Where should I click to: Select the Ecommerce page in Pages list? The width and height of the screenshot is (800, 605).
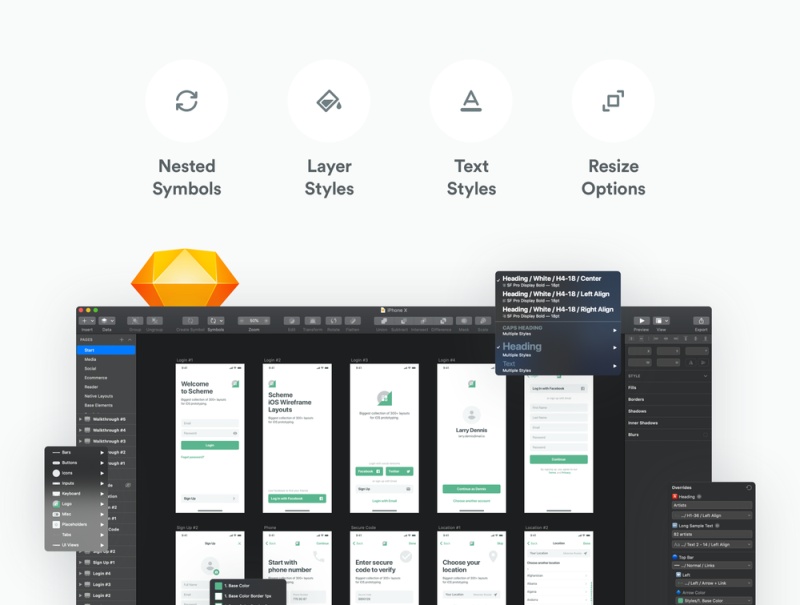click(97, 378)
